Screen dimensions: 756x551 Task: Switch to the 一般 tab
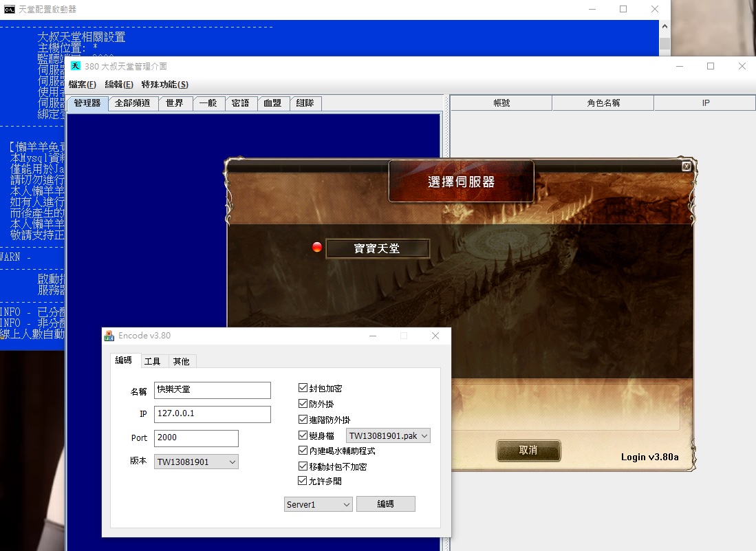pyautogui.click(x=208, y=103)
